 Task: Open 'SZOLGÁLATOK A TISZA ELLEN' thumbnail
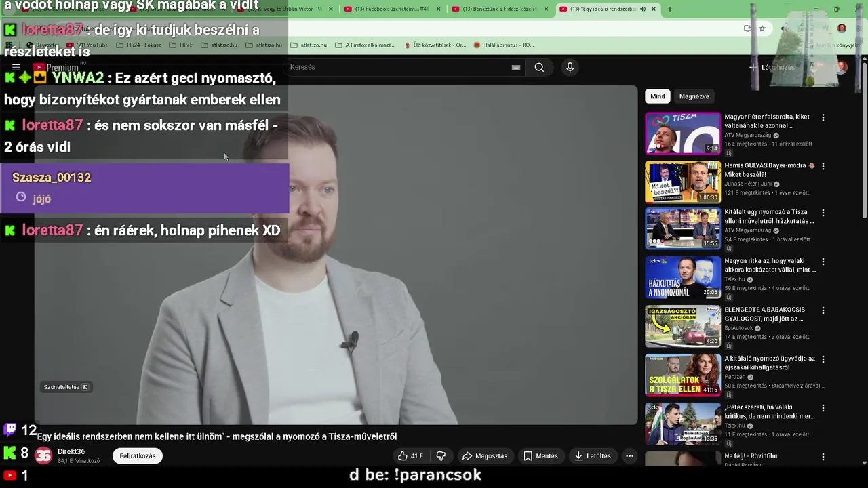(683, 375)
